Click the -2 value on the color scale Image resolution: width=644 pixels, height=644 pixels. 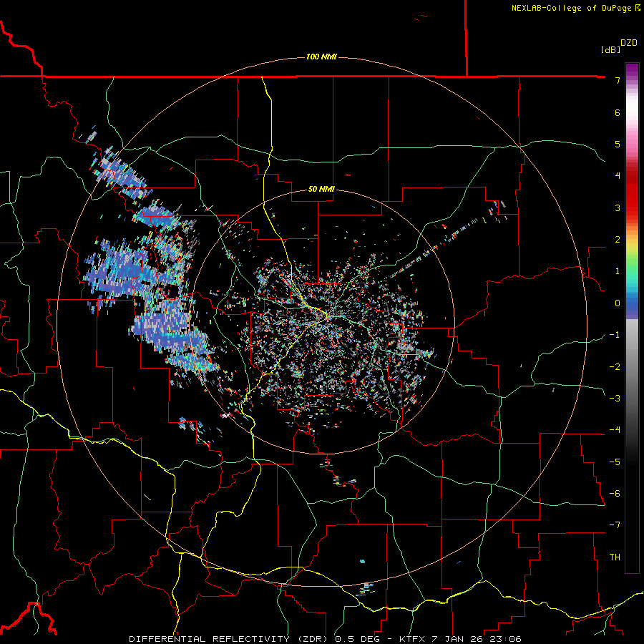coord(615,367)
